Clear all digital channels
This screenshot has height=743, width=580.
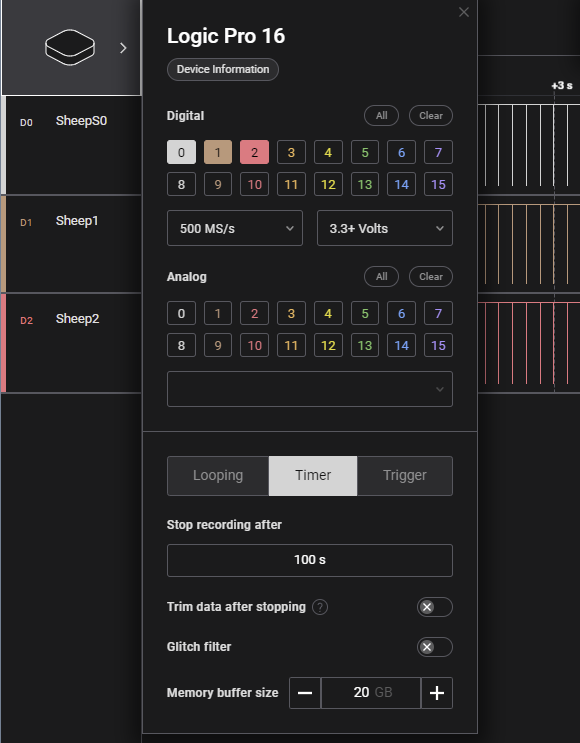pos(431,116)
